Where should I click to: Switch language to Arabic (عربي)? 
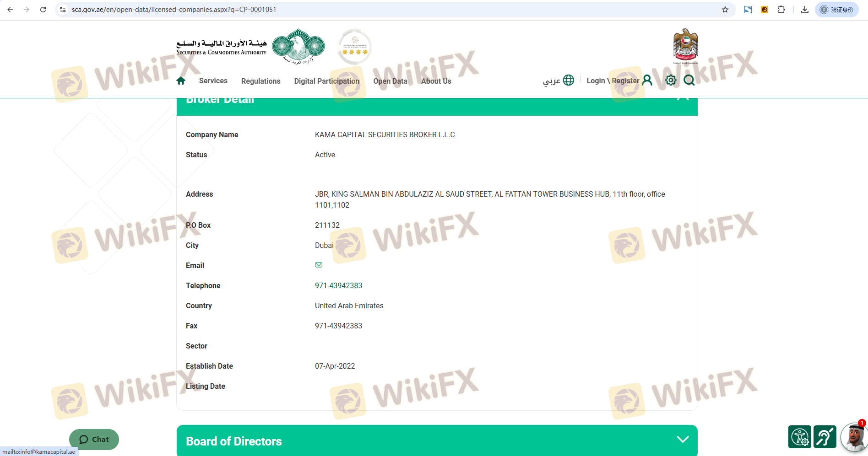[x=558, y=80]
